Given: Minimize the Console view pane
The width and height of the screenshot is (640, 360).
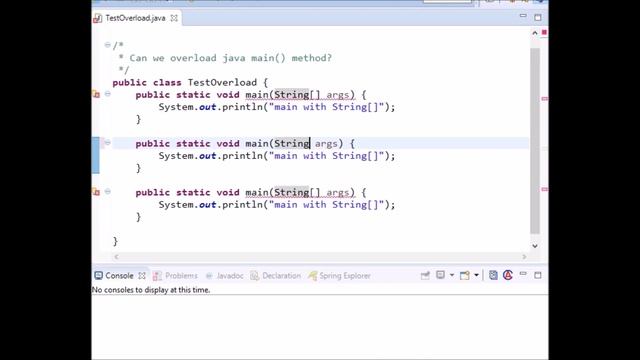Looking at the screenshot, I should [523, 274].
